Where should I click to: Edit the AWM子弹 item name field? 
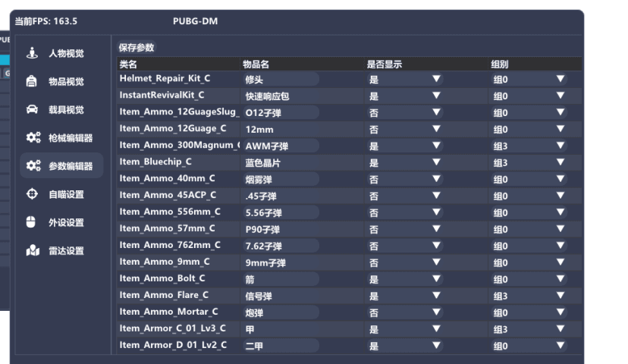[x=281, y=146]
